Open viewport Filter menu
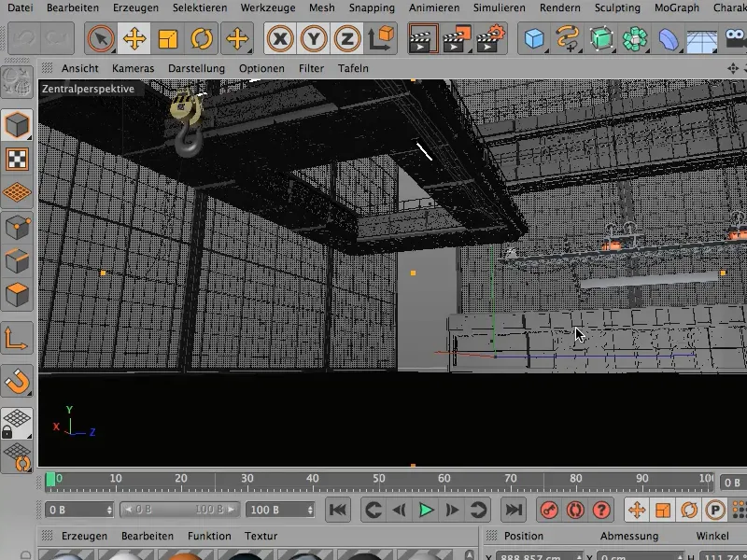 click(x=312, y=68)
